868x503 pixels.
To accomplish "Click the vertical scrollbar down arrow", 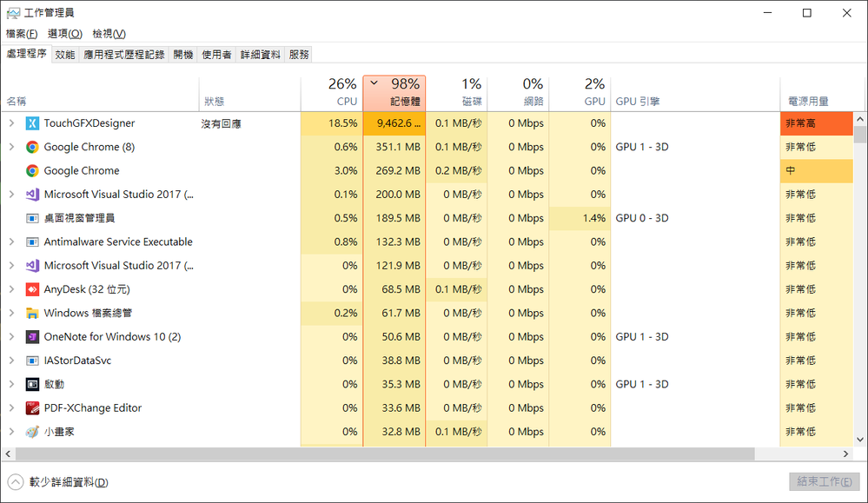I will click(x=859, y=440).
